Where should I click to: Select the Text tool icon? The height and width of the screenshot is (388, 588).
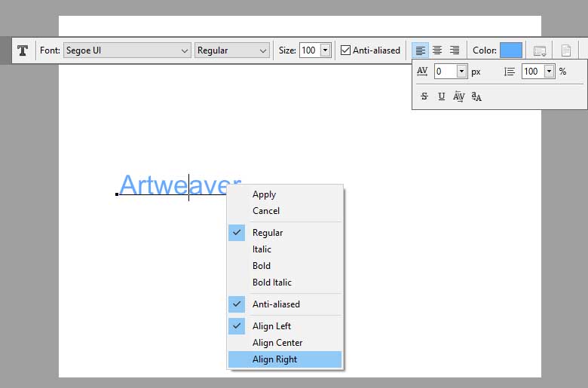[23, 50]
